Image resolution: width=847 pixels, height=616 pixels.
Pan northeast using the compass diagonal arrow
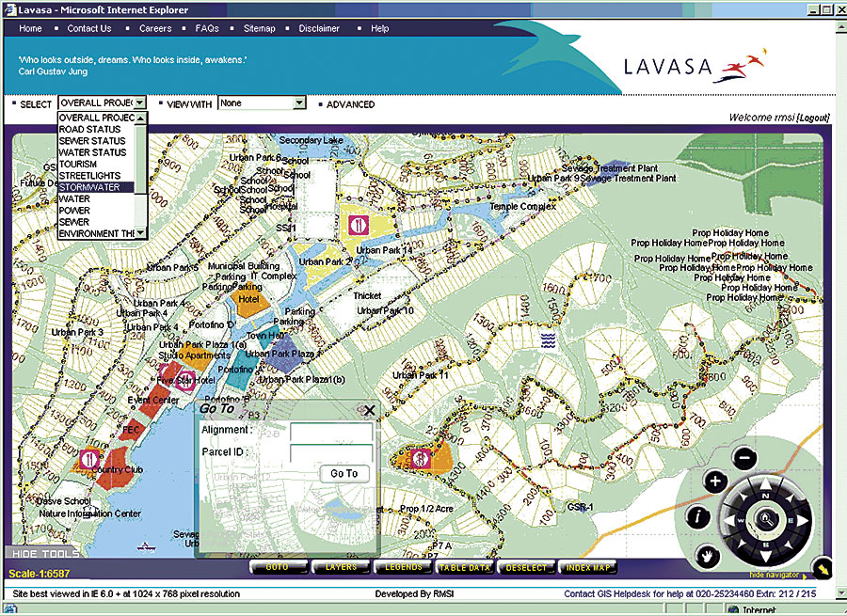pos(791,496)
